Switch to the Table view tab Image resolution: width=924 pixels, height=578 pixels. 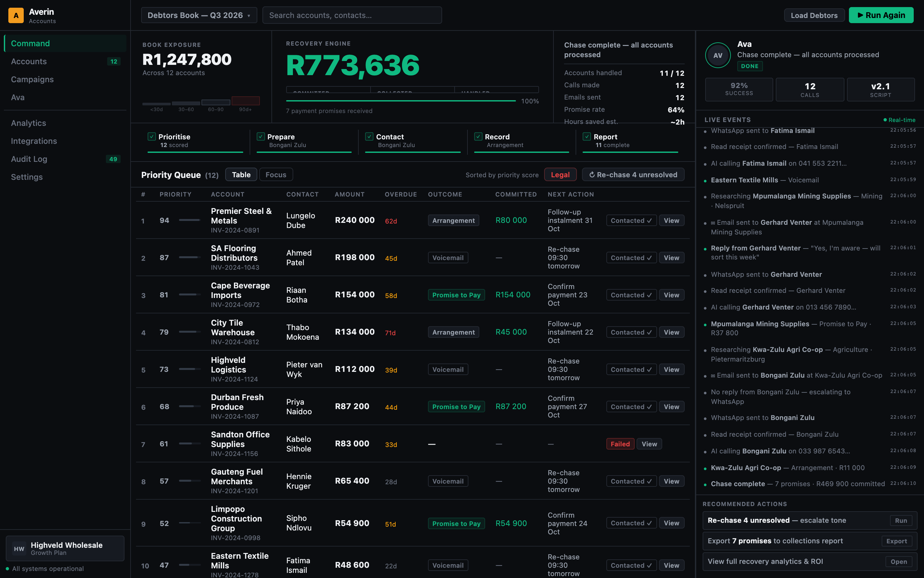241,175
